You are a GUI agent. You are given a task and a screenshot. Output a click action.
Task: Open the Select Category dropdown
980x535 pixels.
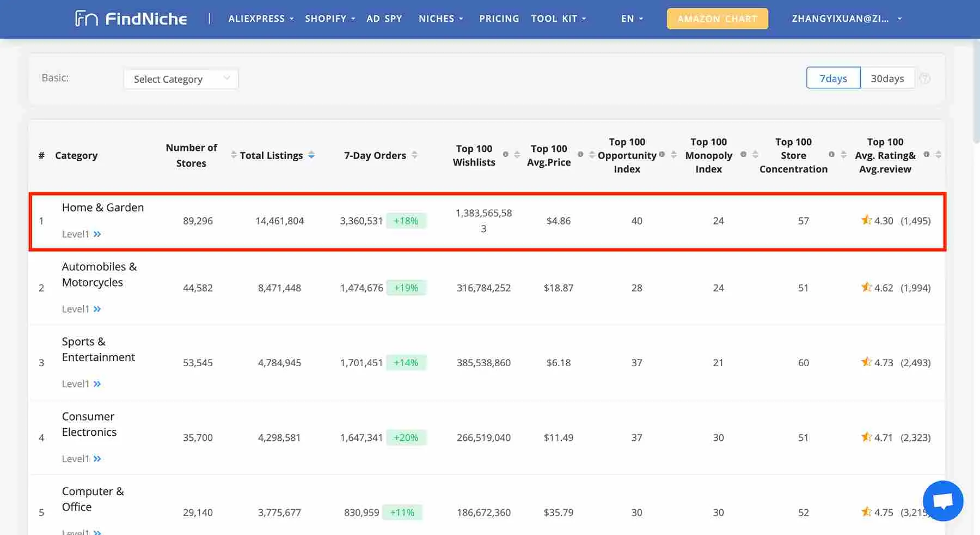tap(181, 79)
